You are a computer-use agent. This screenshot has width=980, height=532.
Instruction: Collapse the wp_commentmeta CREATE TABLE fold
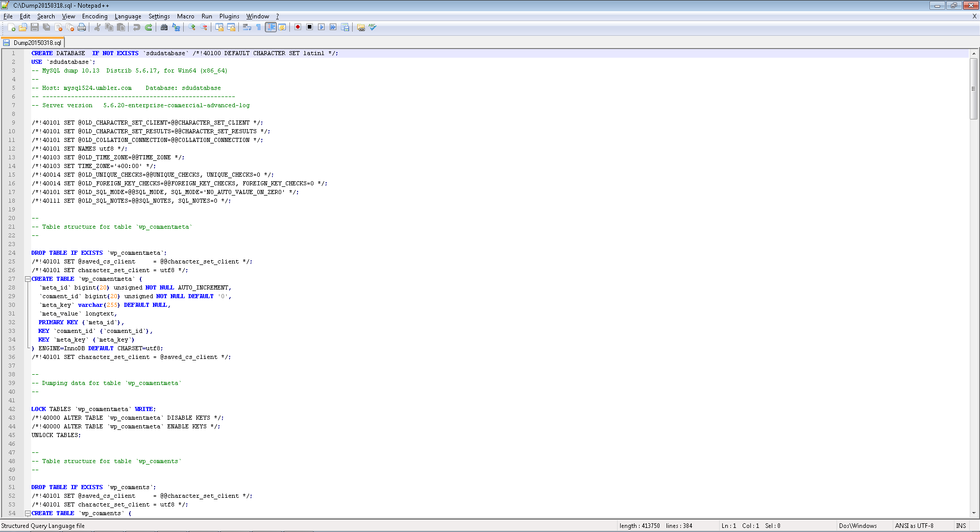pos(28,279)
